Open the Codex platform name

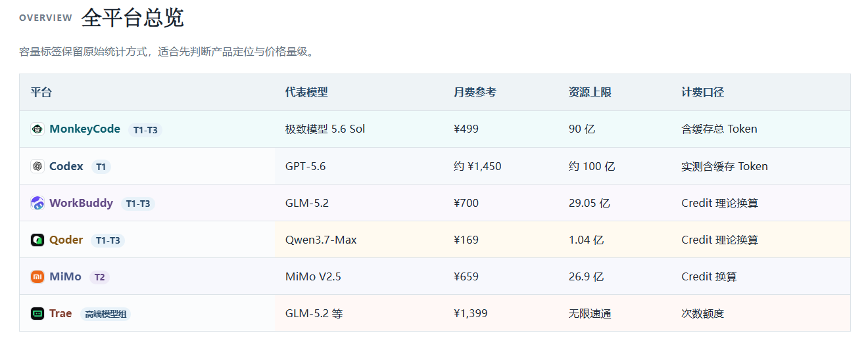pyautogui.click(x=66, y=166)
